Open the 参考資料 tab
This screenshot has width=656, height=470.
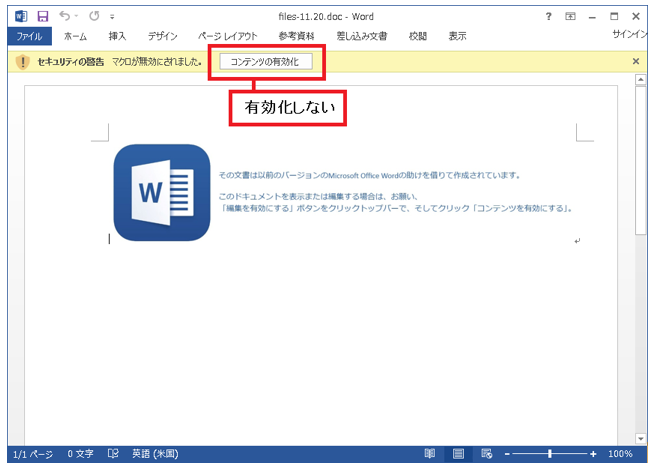[296, 36]
